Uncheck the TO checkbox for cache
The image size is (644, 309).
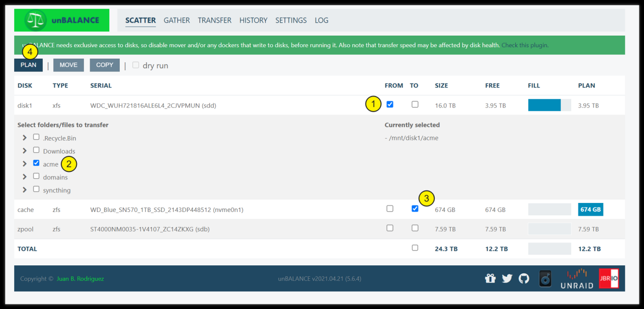[415, 209]
